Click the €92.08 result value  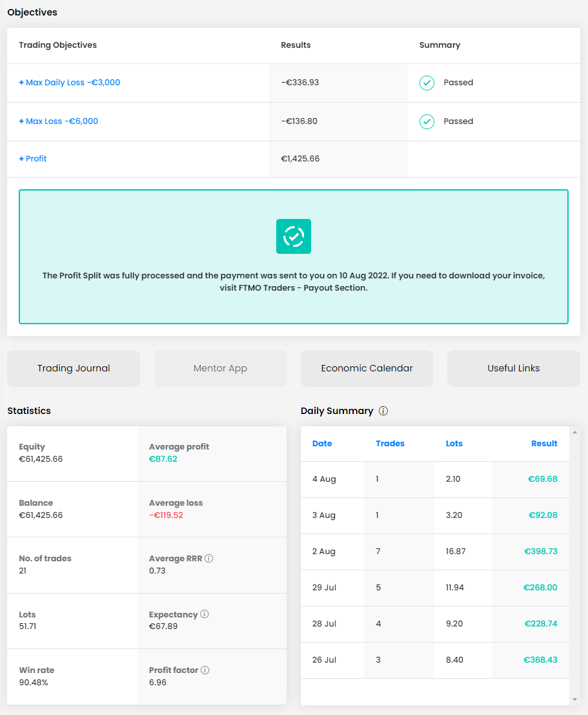point(543,515)
